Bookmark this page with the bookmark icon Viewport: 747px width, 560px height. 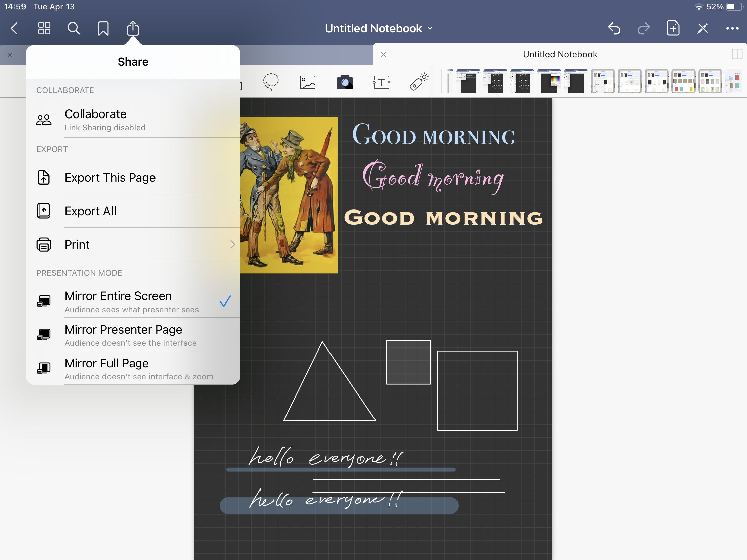(103, 28)
